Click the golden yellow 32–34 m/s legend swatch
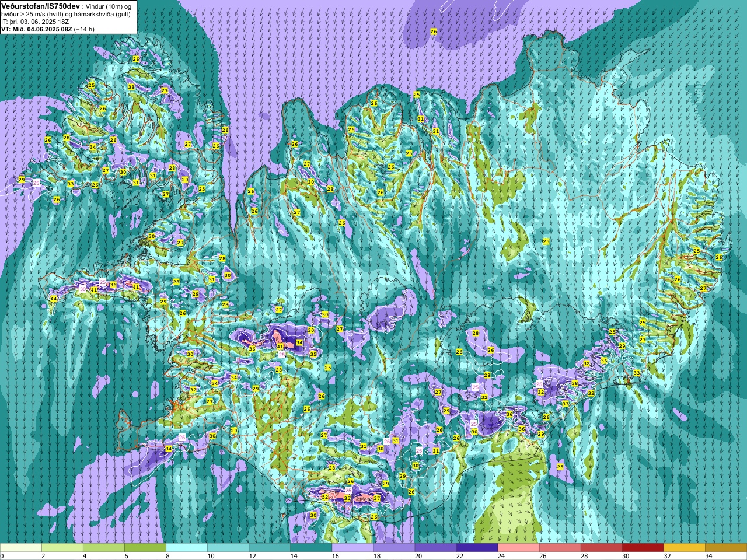The image size is (747, 560). pyautogui.click(x=684, y=548)
